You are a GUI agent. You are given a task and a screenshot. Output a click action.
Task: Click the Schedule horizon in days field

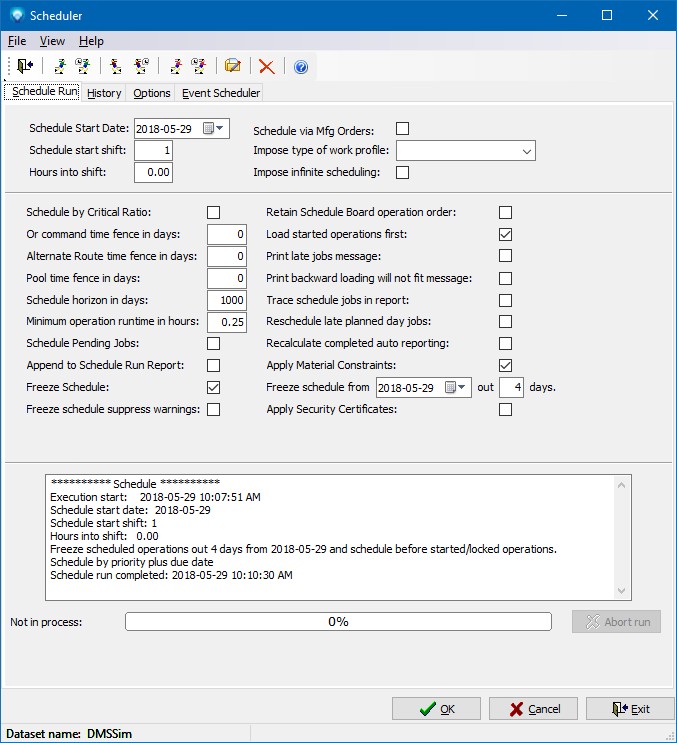[227, 300]
